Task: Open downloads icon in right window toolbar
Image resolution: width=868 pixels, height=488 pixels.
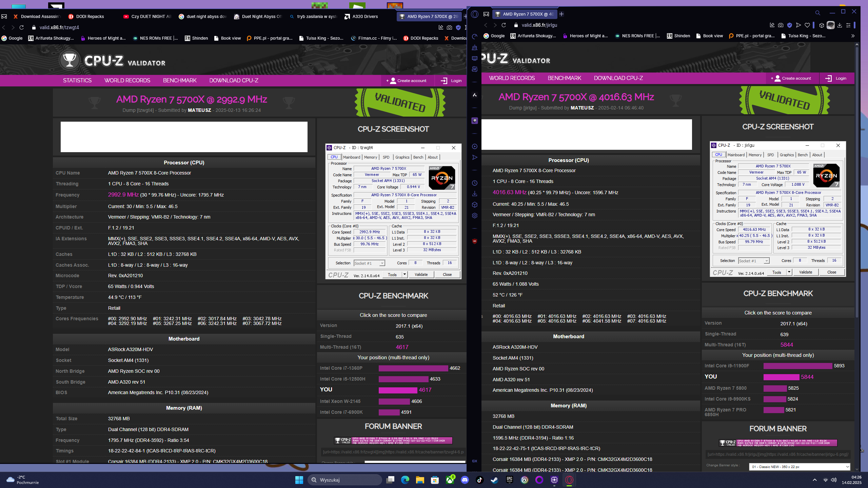Action: pos(840,25)
